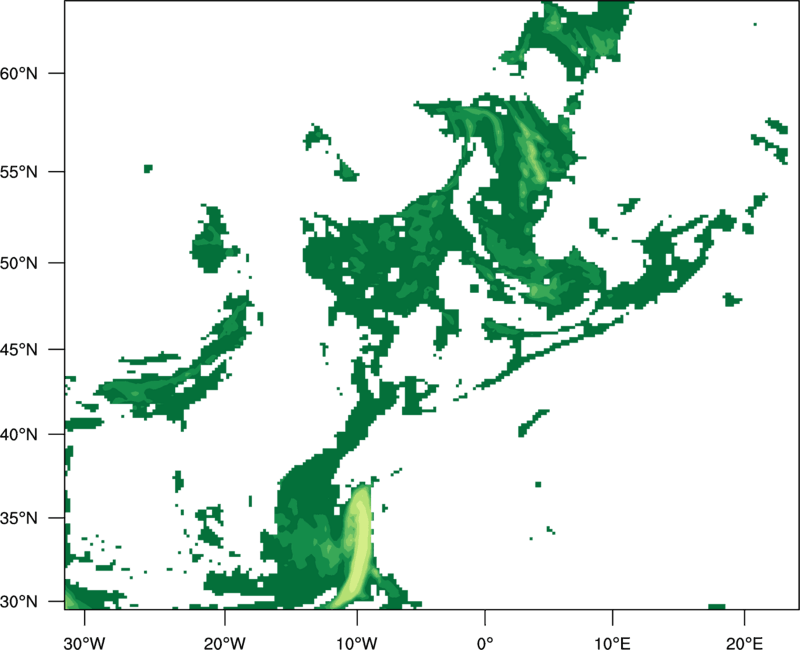Screen dimensions: 800x650
Task: Click the 60°N latitude label
Action: pos(19,73)
